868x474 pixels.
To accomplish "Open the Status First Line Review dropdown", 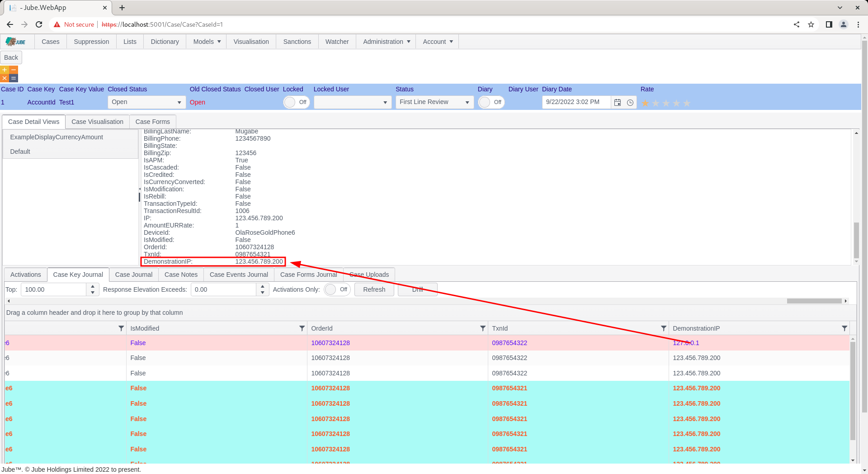I will (434, 102).
